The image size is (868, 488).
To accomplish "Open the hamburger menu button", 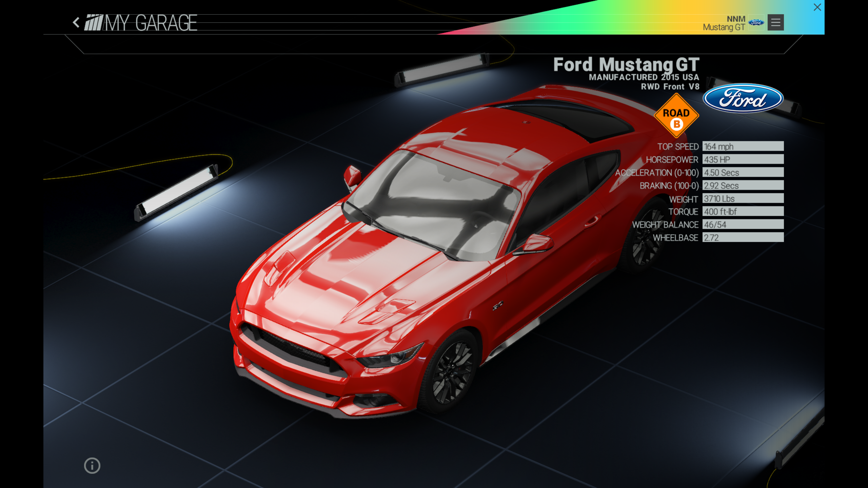I will click(x=775, y=22).
